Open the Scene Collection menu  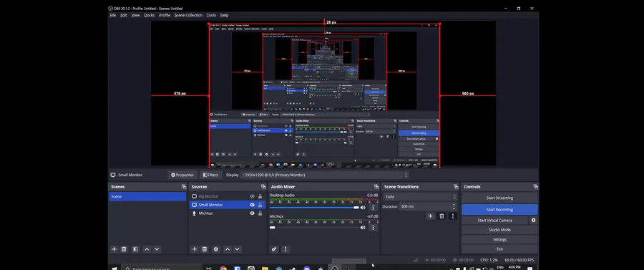click(188, 15)
